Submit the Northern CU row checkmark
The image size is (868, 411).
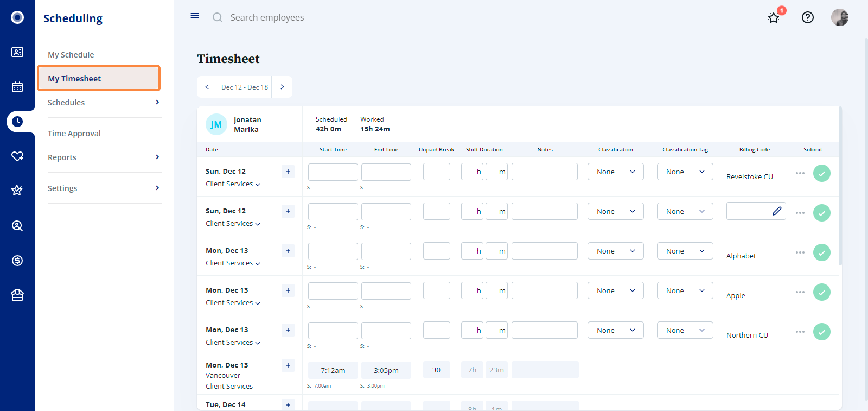click(822, 332)
